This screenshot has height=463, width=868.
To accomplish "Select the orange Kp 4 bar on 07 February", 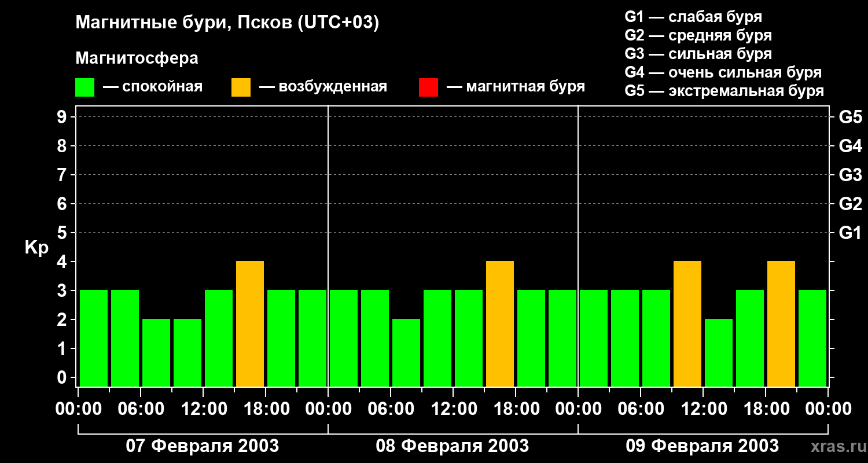I will tap(250, 324).
